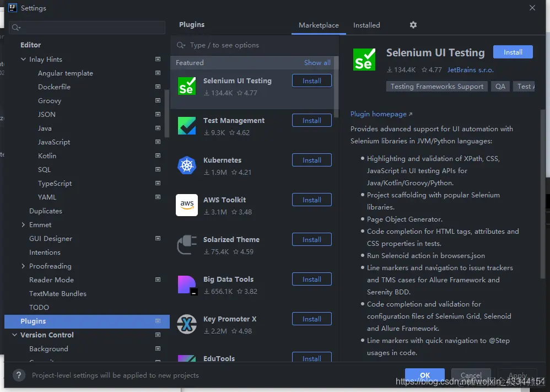Click the Test Management plugin icon

pyautogui.click(x=187, y=126)
